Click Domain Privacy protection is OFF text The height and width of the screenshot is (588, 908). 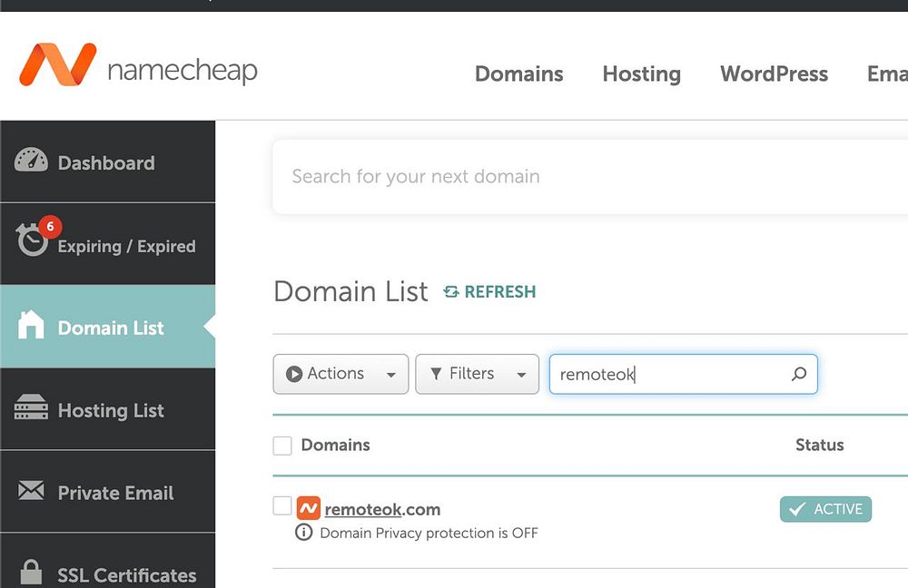(x=429, y=533)
